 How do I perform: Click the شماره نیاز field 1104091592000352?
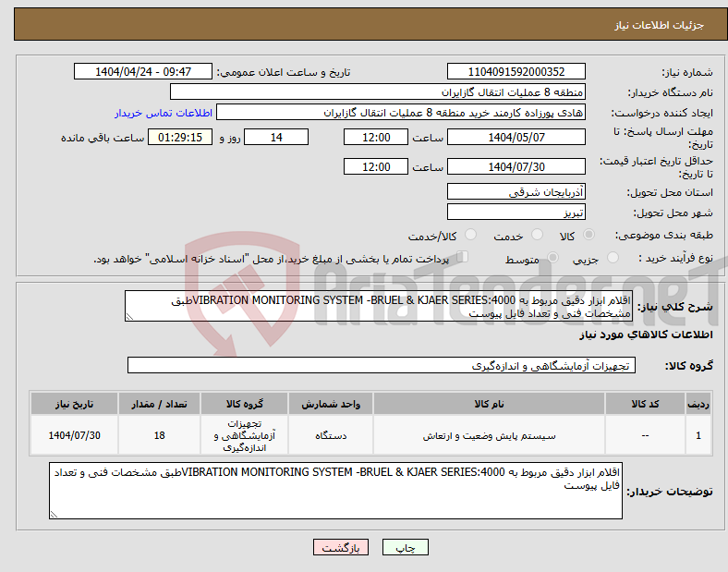point(516,71)
